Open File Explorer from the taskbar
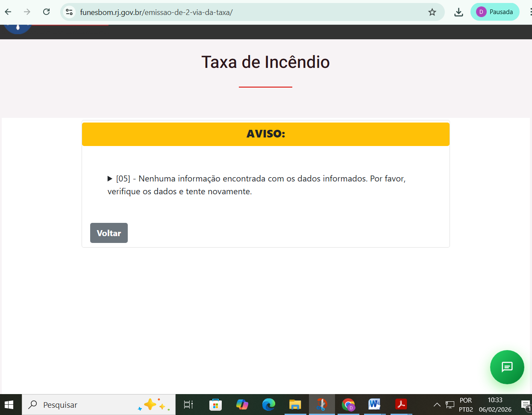Screen dimensions: 532x415 [295, 405]
